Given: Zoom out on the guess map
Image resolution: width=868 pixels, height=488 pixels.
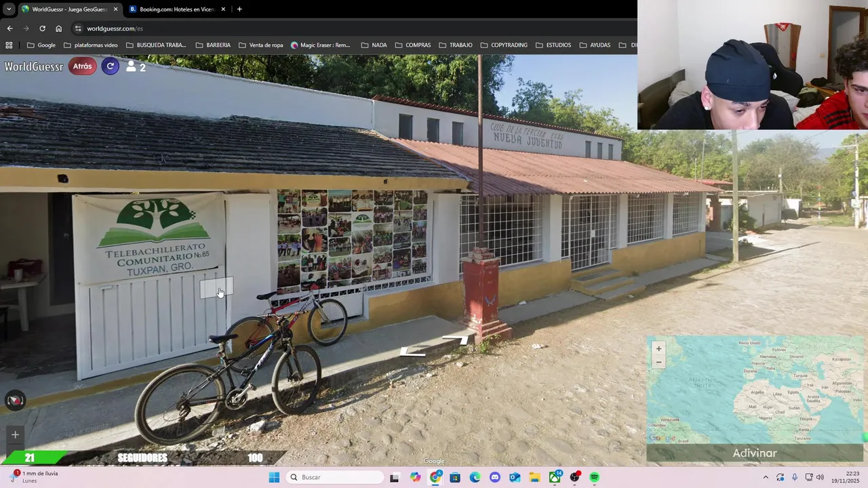Looking at the screenshot, I should click(658, 362).
